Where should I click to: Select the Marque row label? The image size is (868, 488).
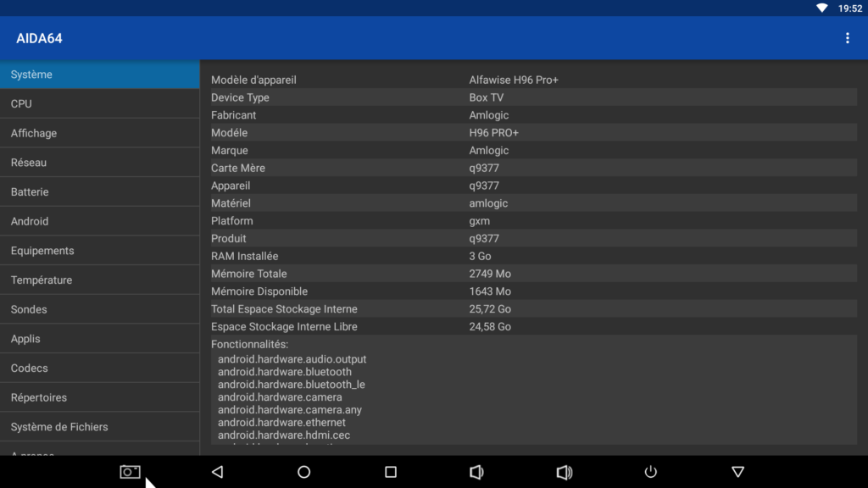tap(229, 151)
